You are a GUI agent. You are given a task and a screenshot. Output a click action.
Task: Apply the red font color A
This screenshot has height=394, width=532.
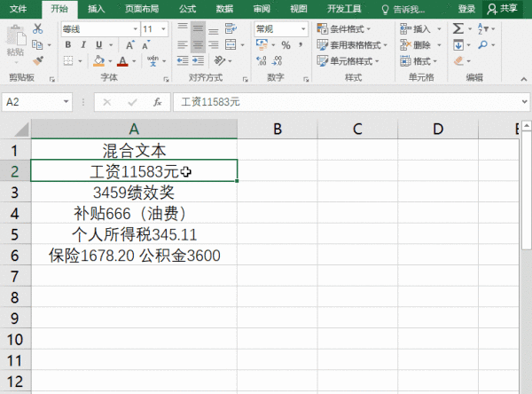[122, 61]
